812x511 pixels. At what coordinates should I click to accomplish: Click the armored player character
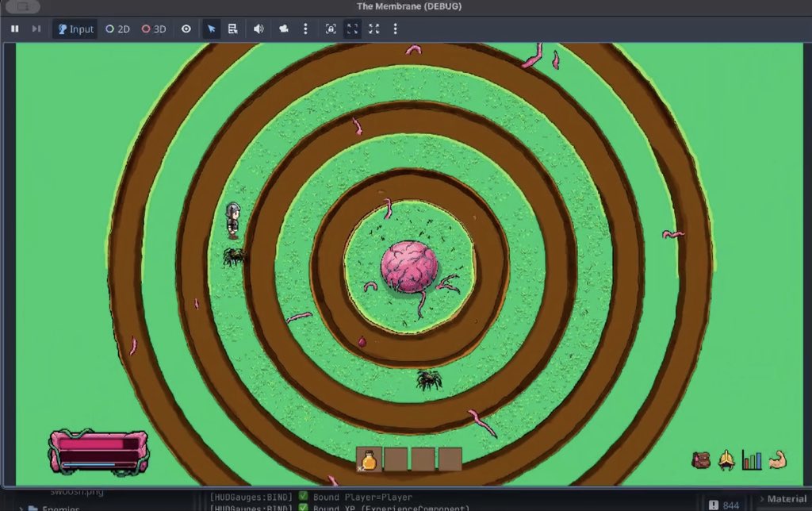point(232,221)
